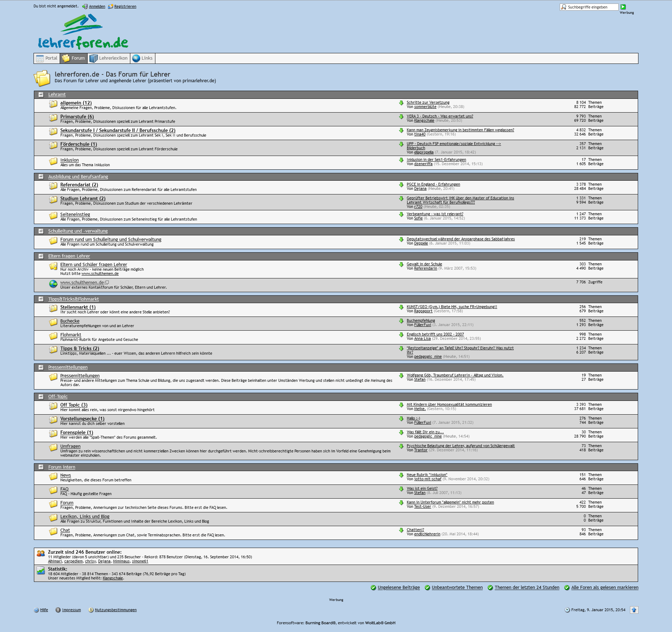Collapse the Lehramt category
The width and height of the screenshot is (672, 632).
point(41,95)
